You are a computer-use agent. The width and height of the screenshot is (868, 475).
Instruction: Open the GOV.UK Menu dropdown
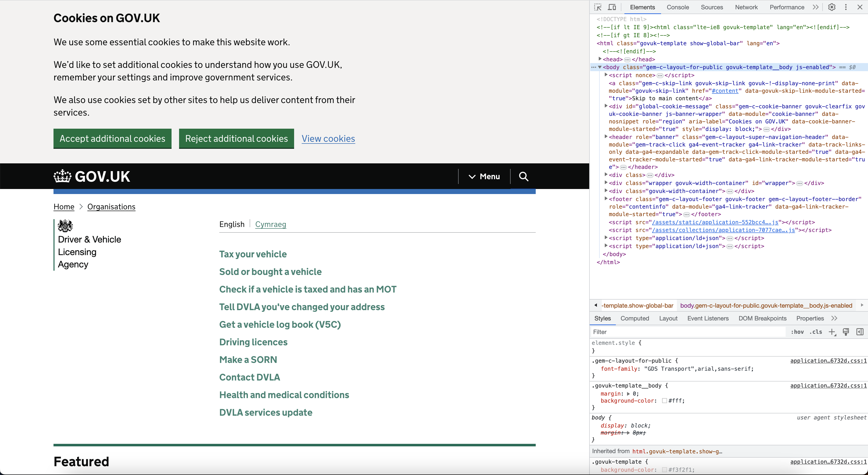(484, 176)
